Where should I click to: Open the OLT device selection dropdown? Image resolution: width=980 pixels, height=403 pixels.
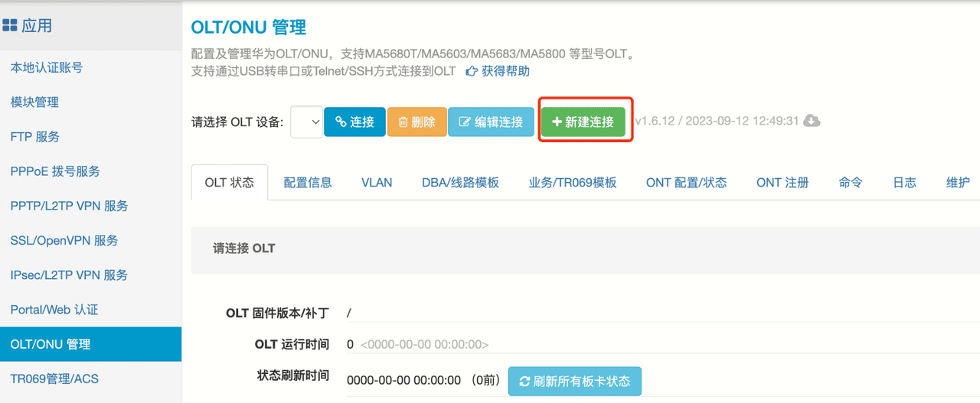point(306,122)
